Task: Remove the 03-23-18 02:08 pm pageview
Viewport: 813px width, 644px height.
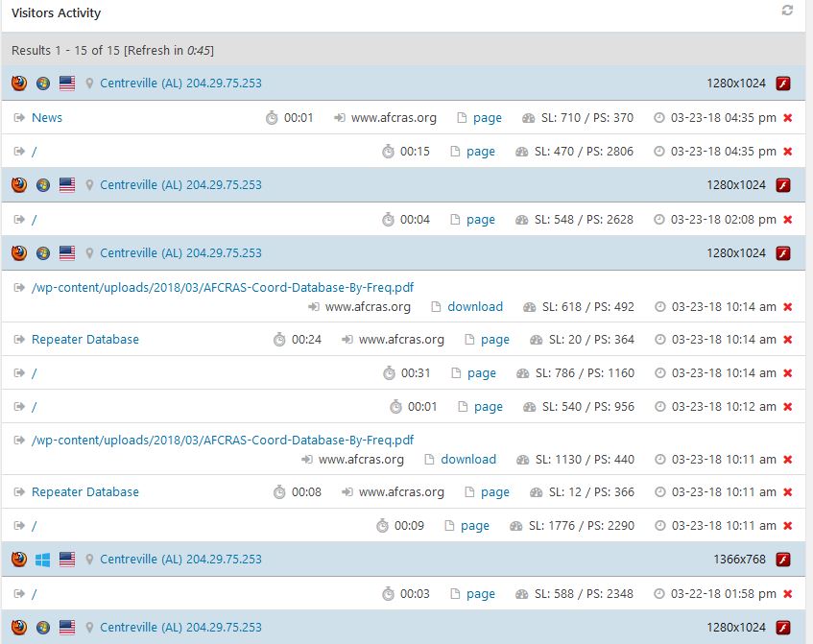Action: coord(788,220)
